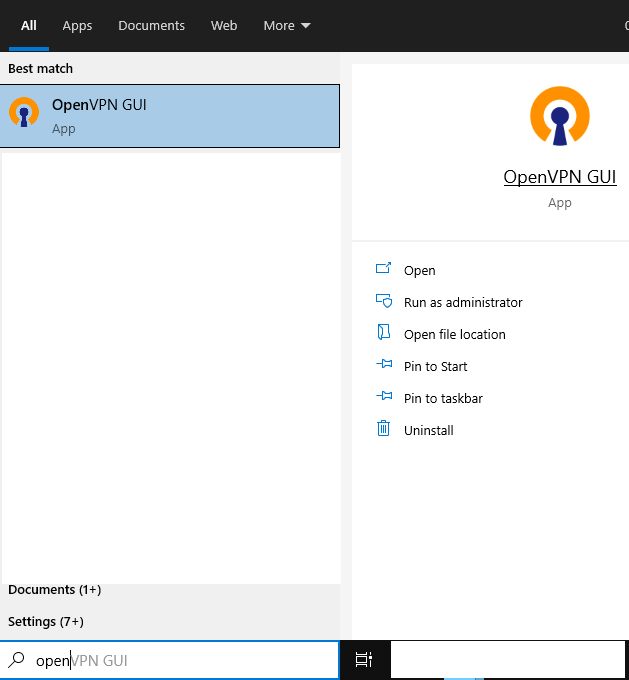This screenshot has width=629, height=680.
Task: Choose Pin to Start
Action: [436, 366]
